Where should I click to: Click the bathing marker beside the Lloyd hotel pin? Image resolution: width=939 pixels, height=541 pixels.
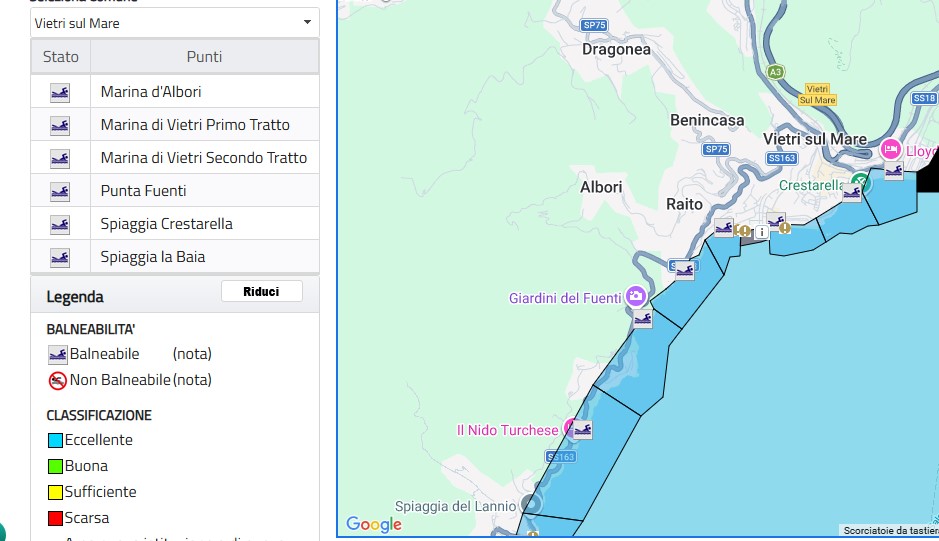(893, 171)
